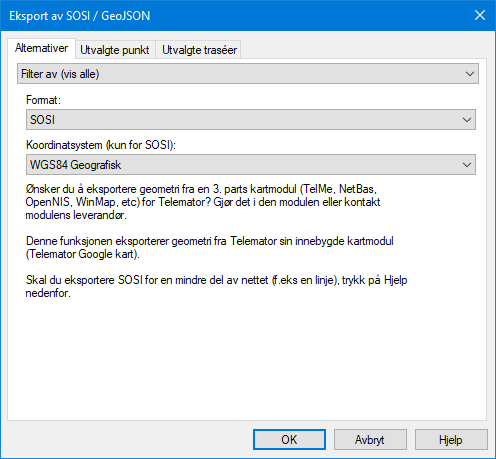The image size is (496, 459).
Task: Cancel with the Avbryt button
Action: [370, 440]
